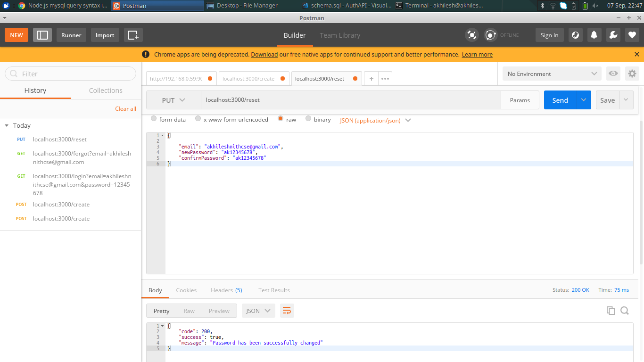Open the Save button dropdown arrow
Image resolution: width=644 pixels, height=362 pixels.
pyautogui.click(x=626, y=100)
